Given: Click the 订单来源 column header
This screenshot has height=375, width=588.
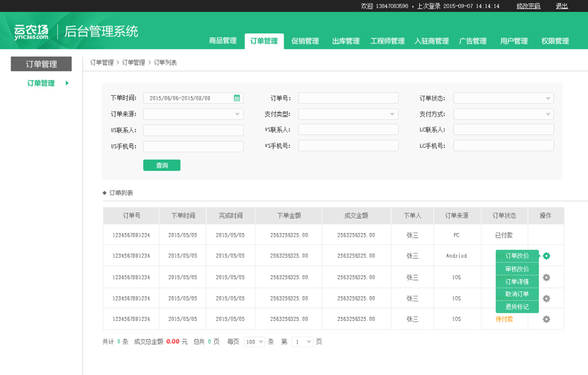Looking at the screenshot, I should click(457, 215).
